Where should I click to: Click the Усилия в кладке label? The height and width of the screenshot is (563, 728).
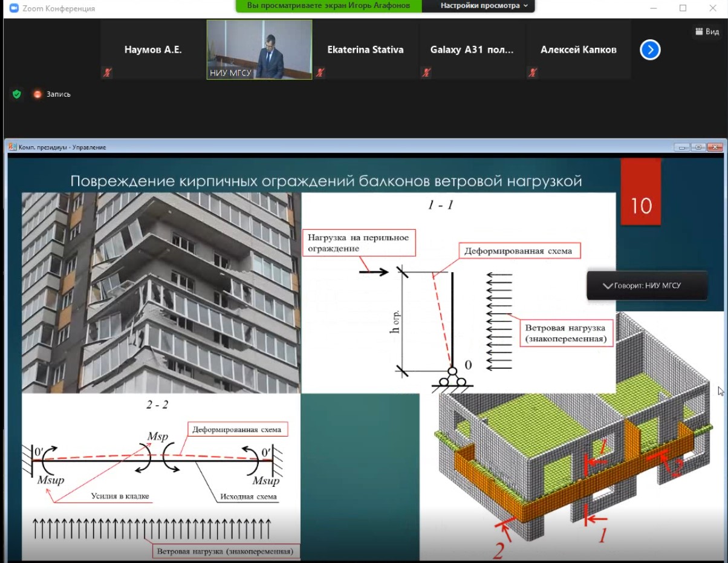[120, 496]
